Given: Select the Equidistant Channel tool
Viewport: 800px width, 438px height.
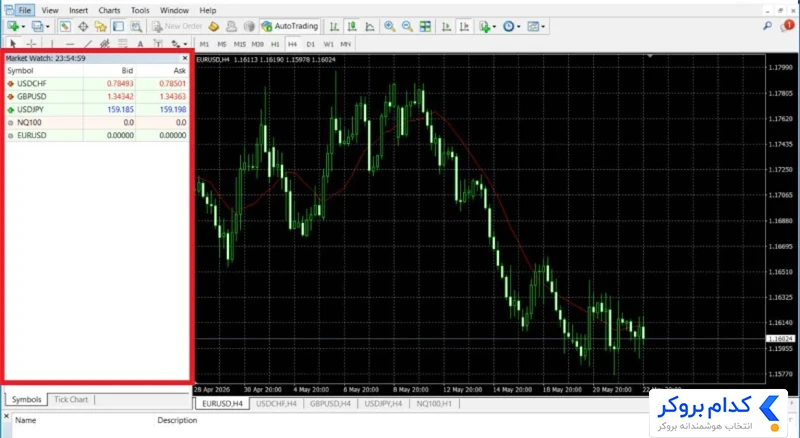Looking at the screenshot, I should pos(105,44).
